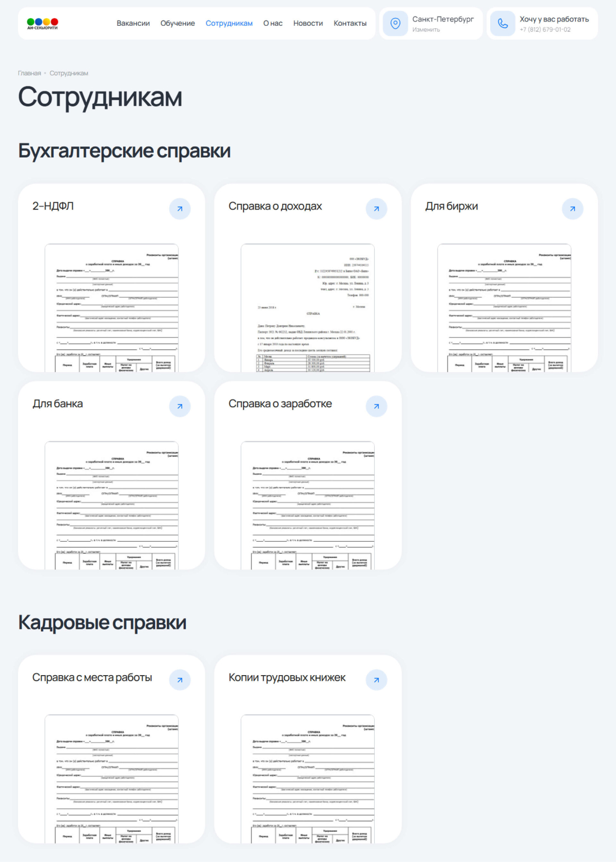The height and width of the screenshot is (862, 616).
Task: Click the Кадровые справки heading
Action: [102, 622]
